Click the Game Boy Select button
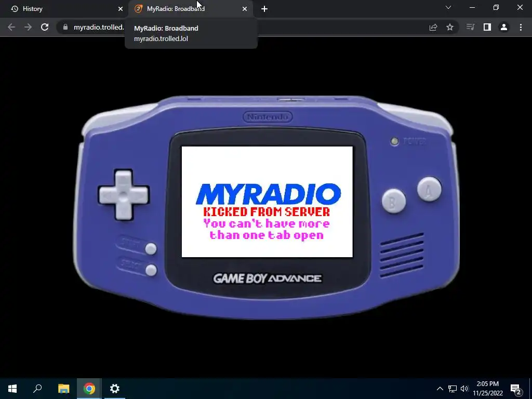 (151, 270)
